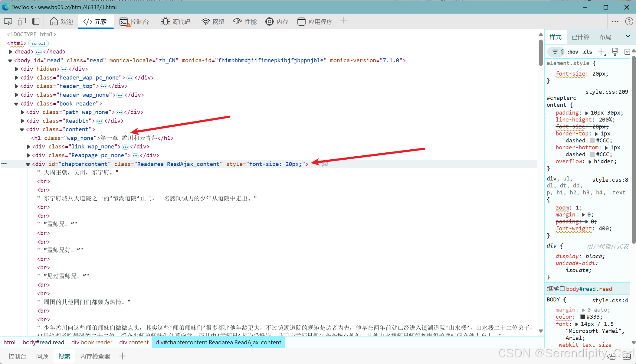This screenshot has height=364, width=636.
Task: Click the scroll badge next to html
Action: [x=38, y=43]
